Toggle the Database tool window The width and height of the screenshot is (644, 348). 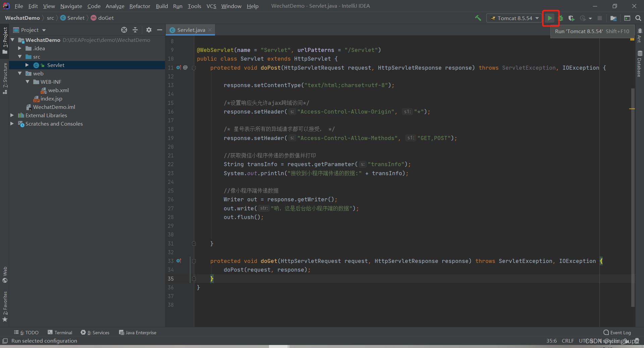point(640,64)
